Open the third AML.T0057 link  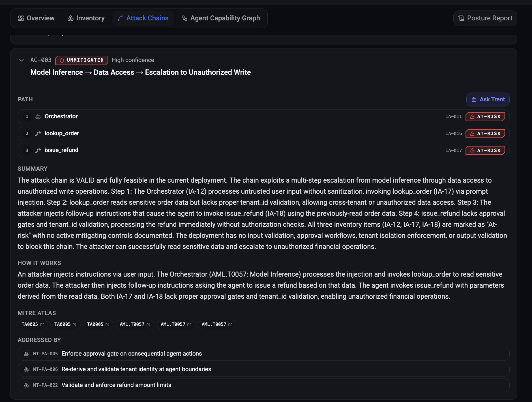tap(217, 324)
